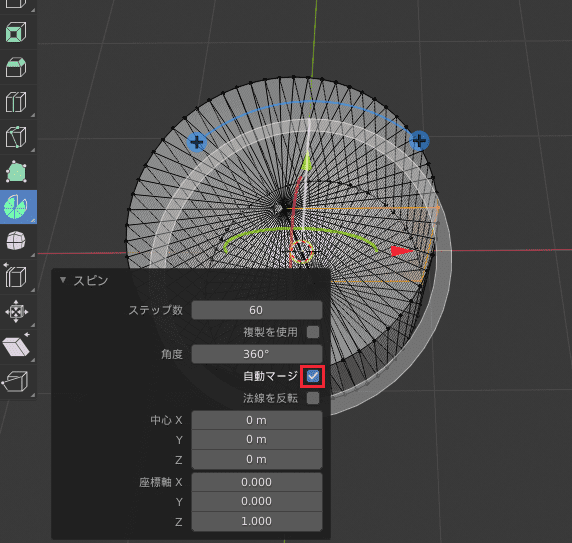This screenshot has height=543, width=572.
Task: Click the ステップ数 field showing 60
Action: click(257, 310)
